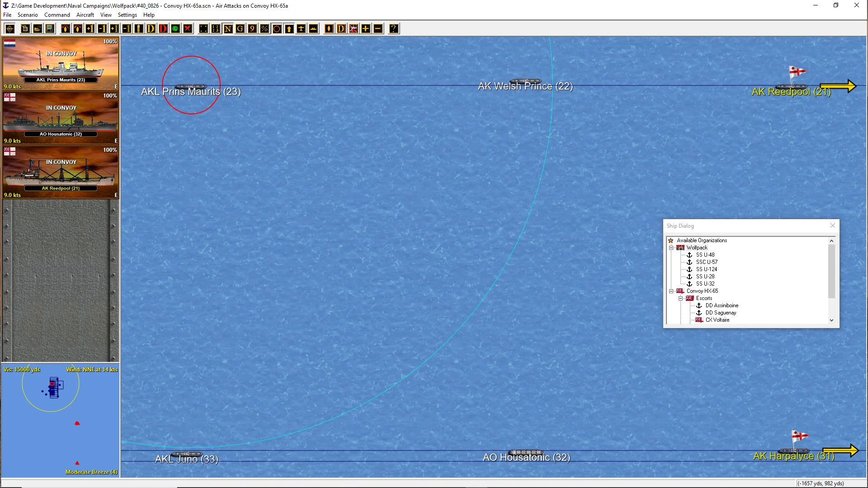Select the AO Housatonic ship card

point(61,117)
